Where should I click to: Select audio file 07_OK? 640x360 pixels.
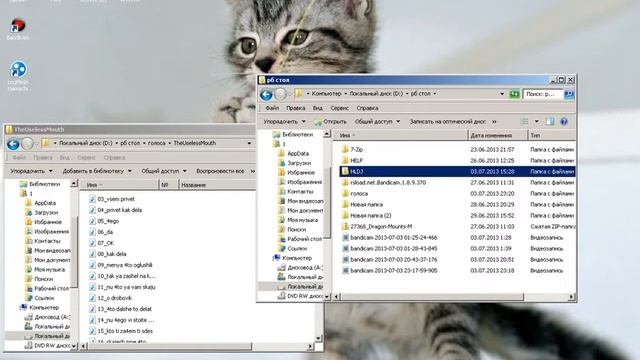click(102, 243)
